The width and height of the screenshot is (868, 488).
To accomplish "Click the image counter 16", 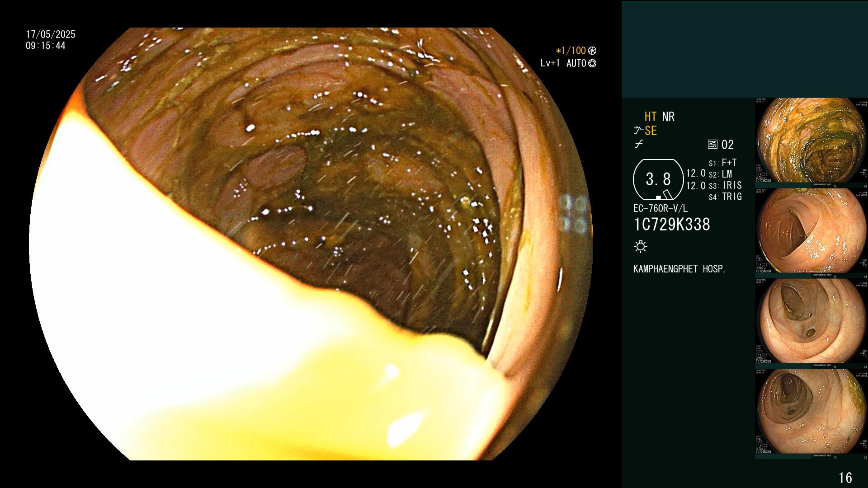I will (845, 478).
